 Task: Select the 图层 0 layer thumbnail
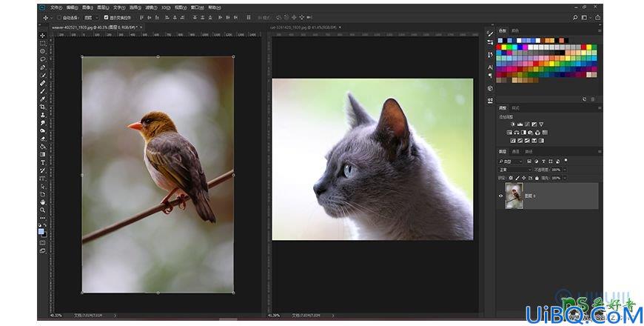click(514, 196)
